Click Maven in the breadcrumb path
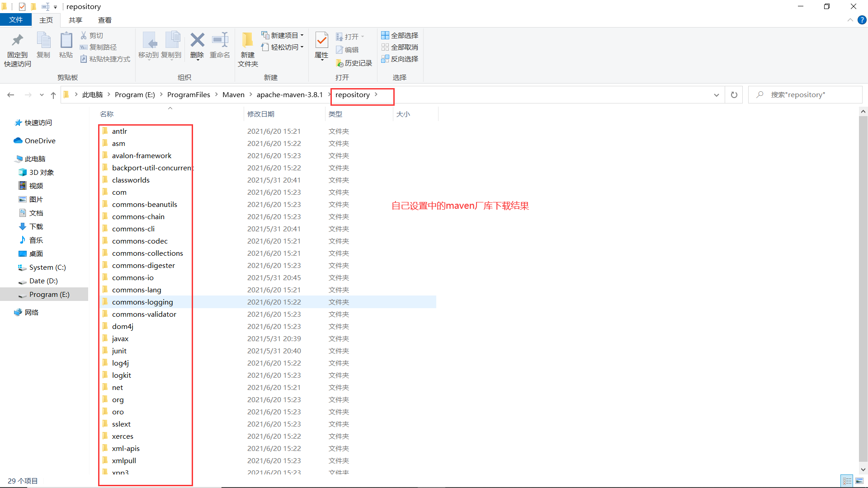The image size is (868, 488). 233,95
